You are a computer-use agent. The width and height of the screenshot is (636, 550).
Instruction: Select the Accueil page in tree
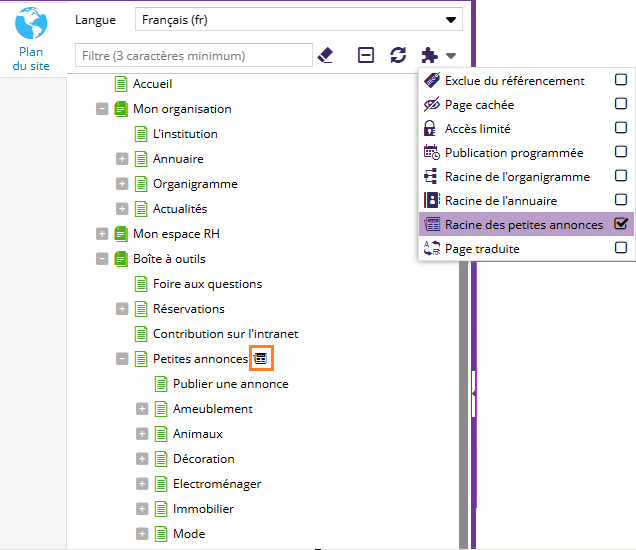pos(152,84)
